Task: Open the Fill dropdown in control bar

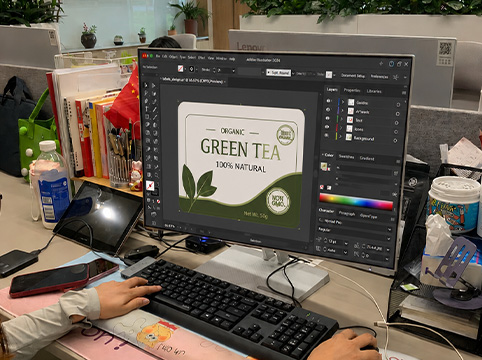Action: pos(185,69)
